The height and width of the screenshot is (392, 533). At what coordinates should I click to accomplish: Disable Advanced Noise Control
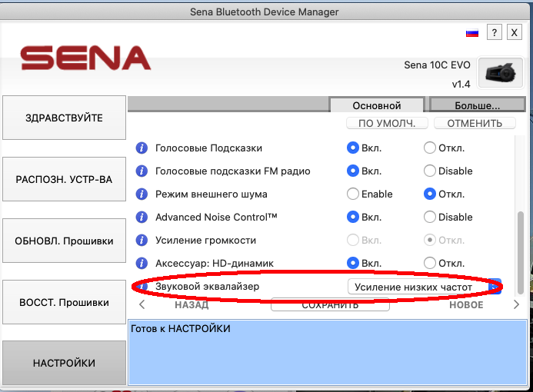pyautogui.click(x=430, y=217)
